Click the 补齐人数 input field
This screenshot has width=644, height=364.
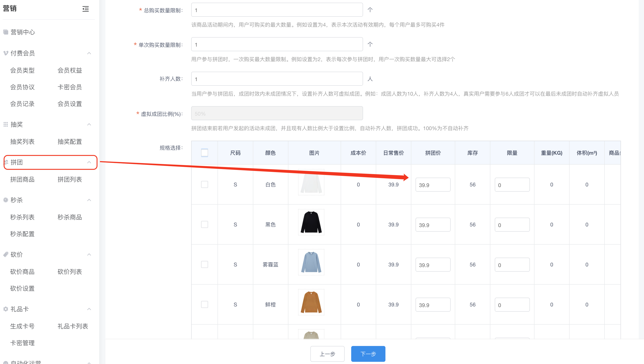[277, 79]
